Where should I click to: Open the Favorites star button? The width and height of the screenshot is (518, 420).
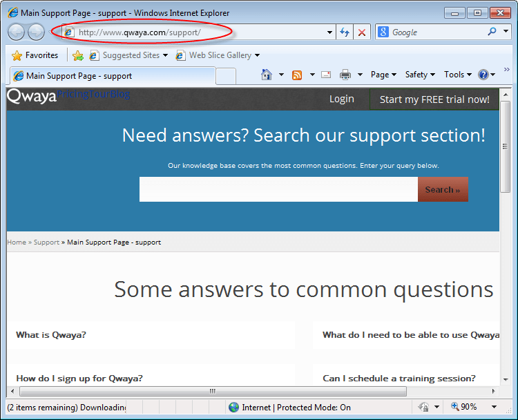35,55
